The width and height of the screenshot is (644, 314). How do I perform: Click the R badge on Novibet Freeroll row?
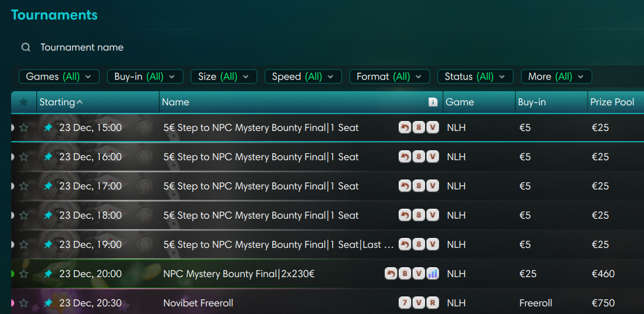click(x=433, y=303)
